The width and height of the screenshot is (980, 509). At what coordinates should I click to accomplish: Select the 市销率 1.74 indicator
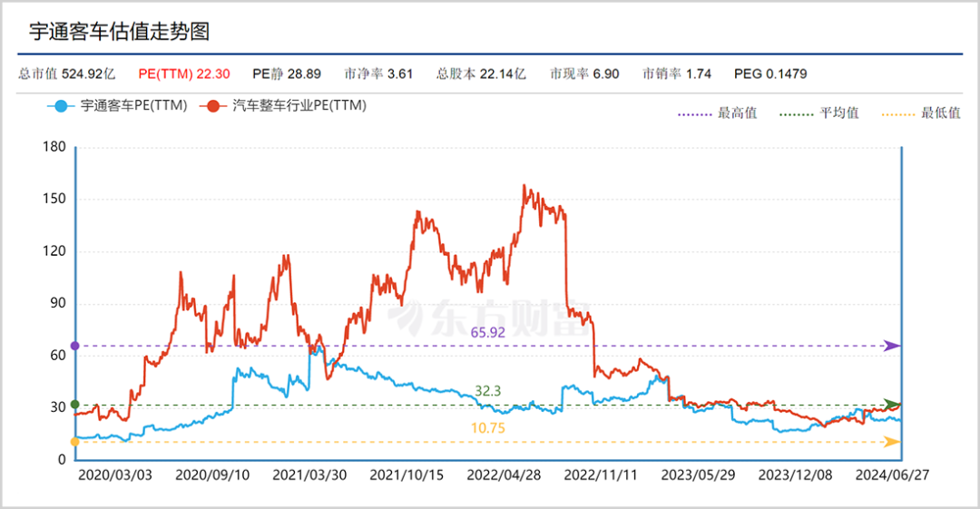click(676, 73)
